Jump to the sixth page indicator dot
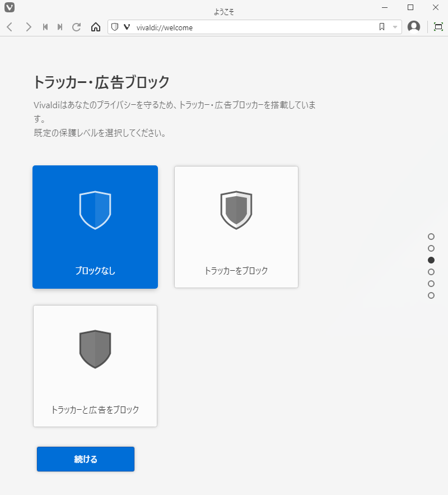Screen dimensions: 448x495 point(431,295)
